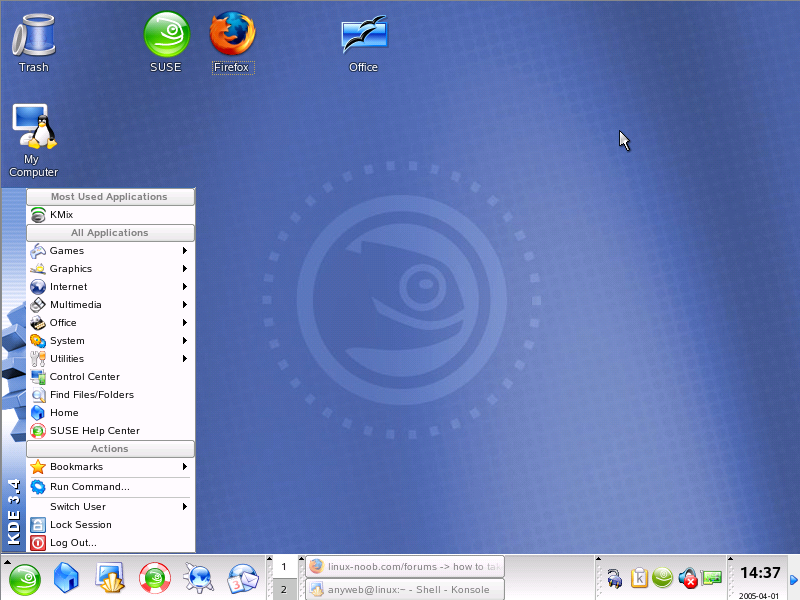The height and width of the screenshot is (600, 800).
Task: Open Control Center from the menu
Action: (x=111, y=377)
